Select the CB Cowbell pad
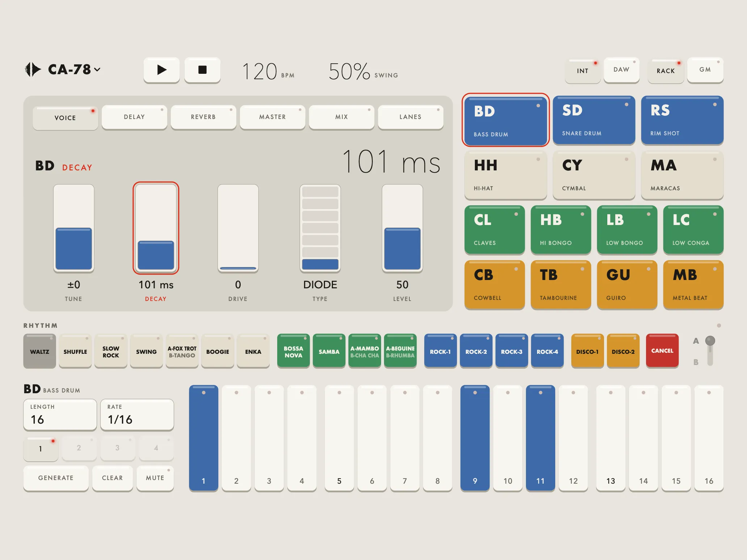Screen dimensions: 747x560 [494, 285]
